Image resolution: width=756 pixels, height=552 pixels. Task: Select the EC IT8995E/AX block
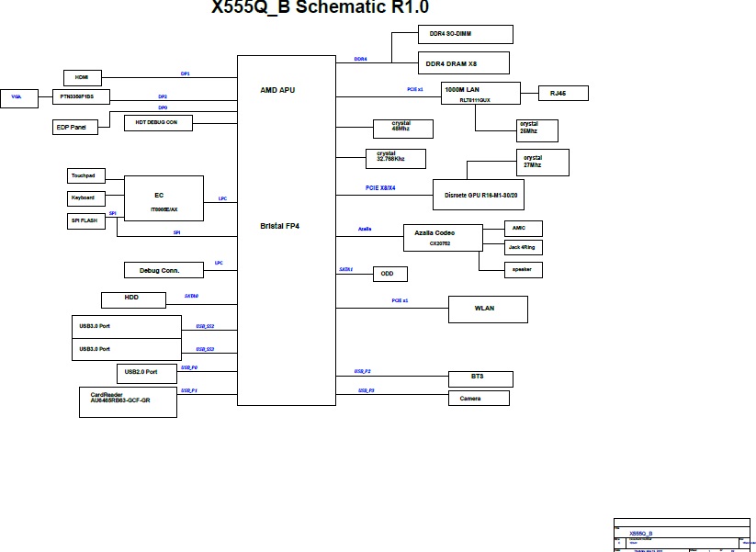click(164, 198)
